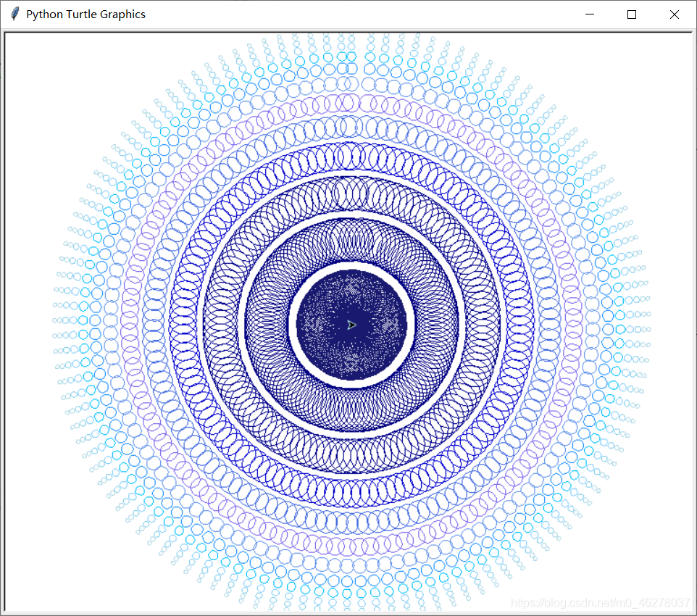Click the feather icon in the title bar

(15, 14)
